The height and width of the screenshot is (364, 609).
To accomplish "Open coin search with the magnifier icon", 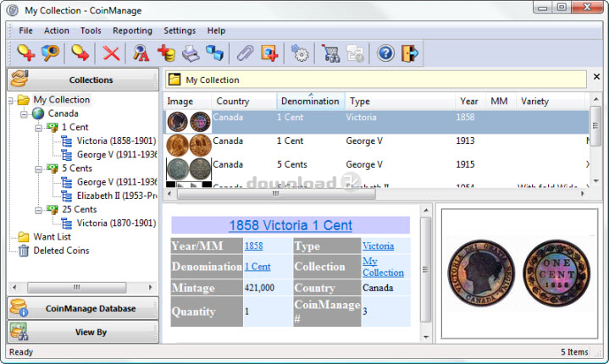I will coord(51,53).
